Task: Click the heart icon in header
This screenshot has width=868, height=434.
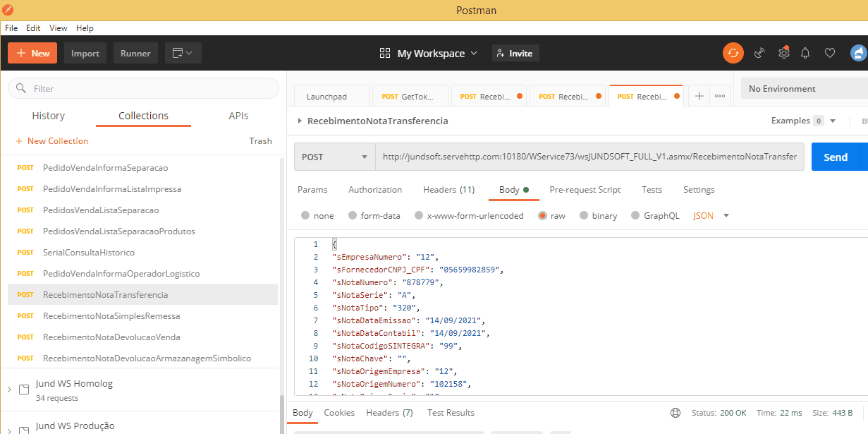Action: tap(830, 53)
